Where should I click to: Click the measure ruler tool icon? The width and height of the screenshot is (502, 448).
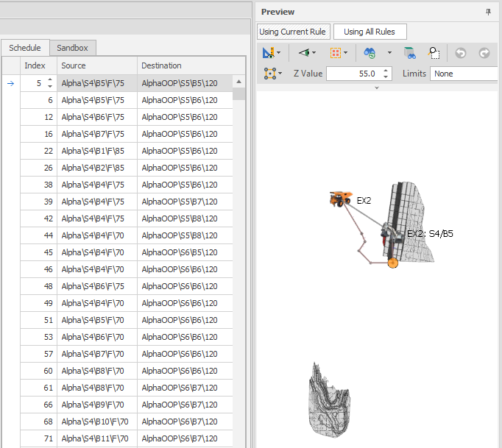[x=269, y=53]
